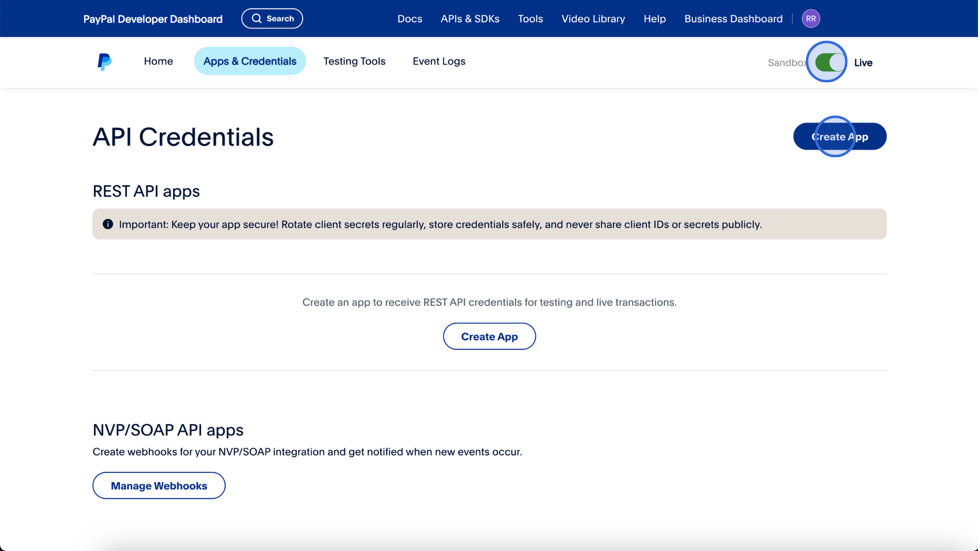Viewport: 980px width, 551px height.
Task: Click the 'Important: Keep your app secure' notice
Action: 489,224
